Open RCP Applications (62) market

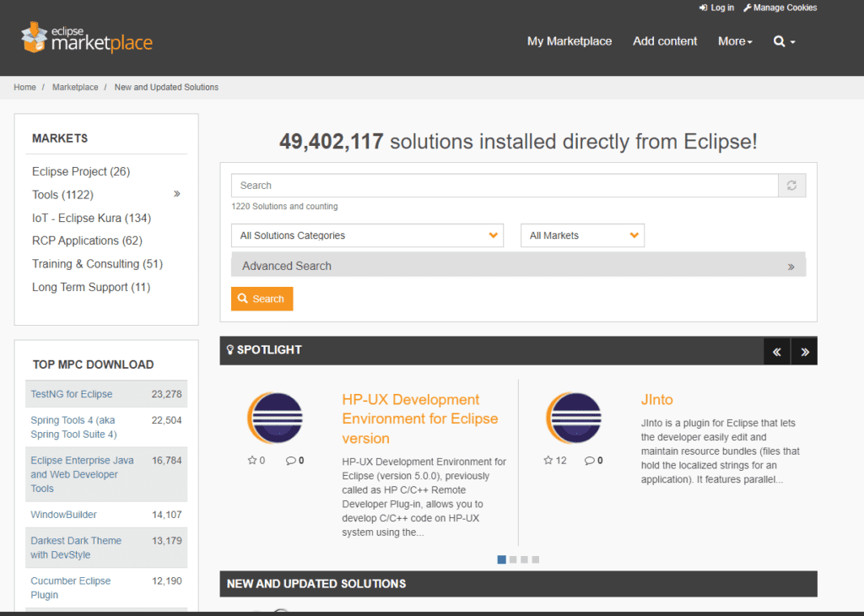pos(87,240)
